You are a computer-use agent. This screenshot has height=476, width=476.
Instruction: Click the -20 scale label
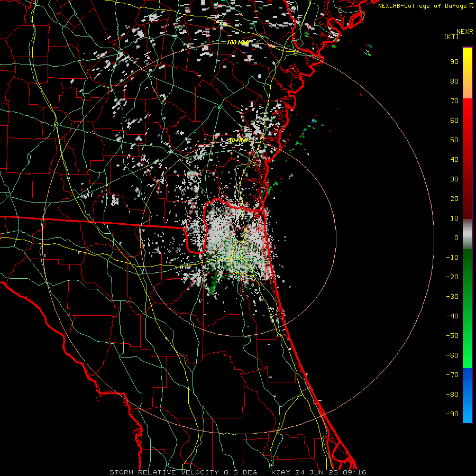(x=452, y=277)
